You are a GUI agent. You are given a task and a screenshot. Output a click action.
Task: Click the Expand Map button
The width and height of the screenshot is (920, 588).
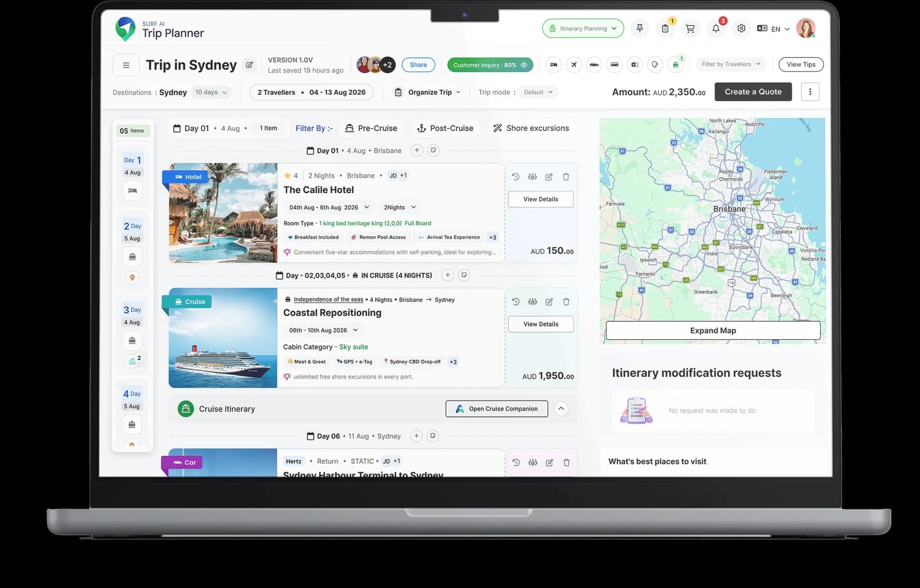point(713,330)
